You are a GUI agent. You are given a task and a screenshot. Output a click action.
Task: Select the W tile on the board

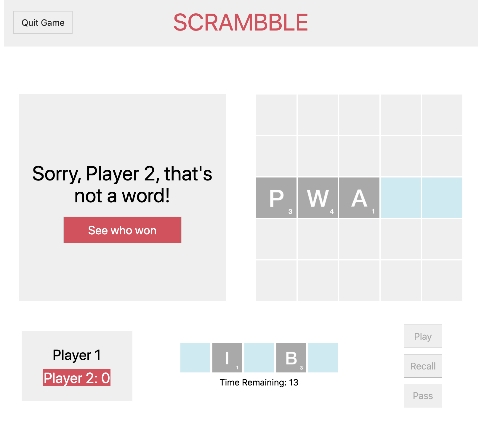tap(318, 198)
